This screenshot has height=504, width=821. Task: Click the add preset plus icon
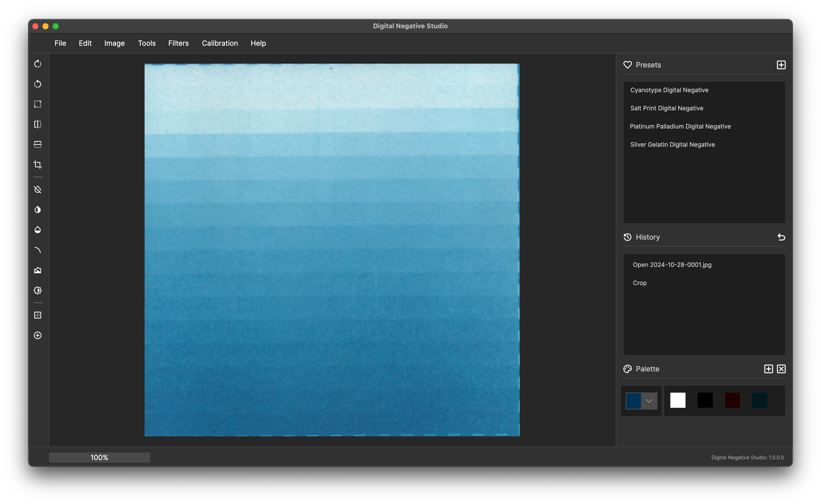pyautogui.click(x=781, y=65)
